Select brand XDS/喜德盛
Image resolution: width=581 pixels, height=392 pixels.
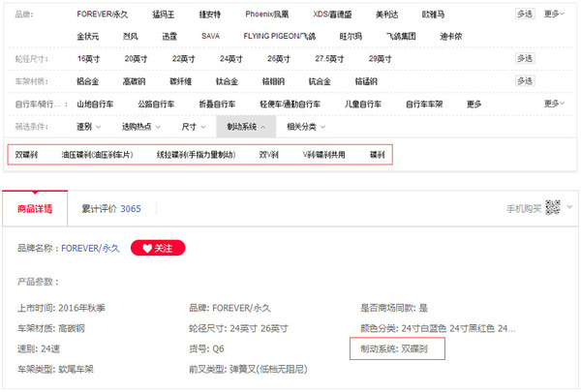pyautogui.click(x=332, y=15)
